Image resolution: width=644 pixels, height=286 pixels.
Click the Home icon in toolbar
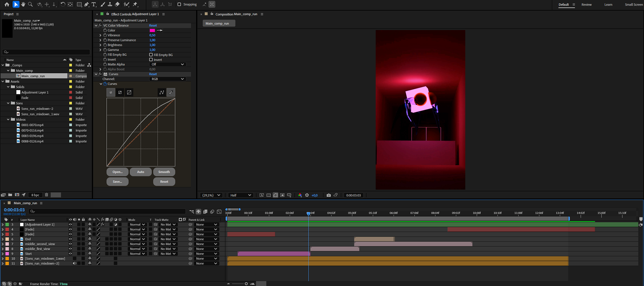click(7, 4)
